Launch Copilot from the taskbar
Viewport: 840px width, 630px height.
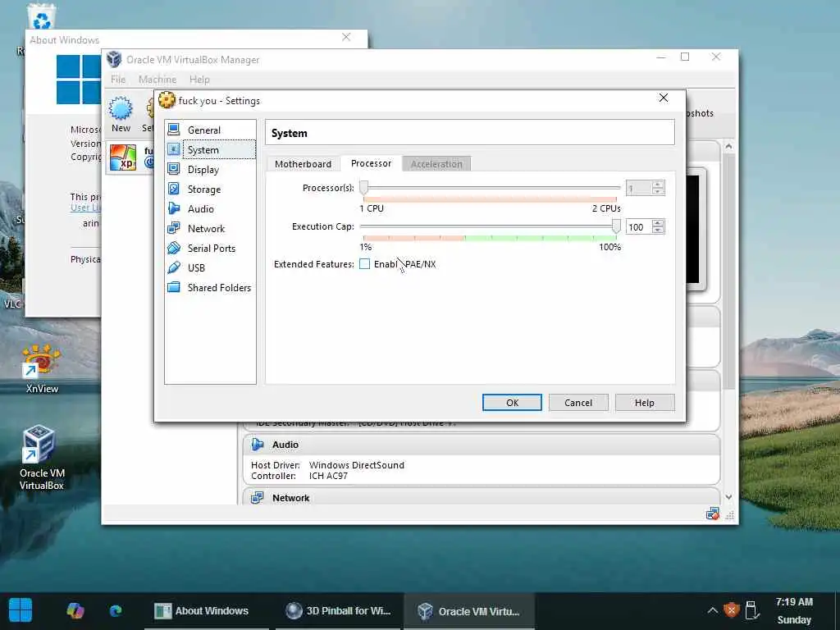pyautogui.click(x=75, y=610)
